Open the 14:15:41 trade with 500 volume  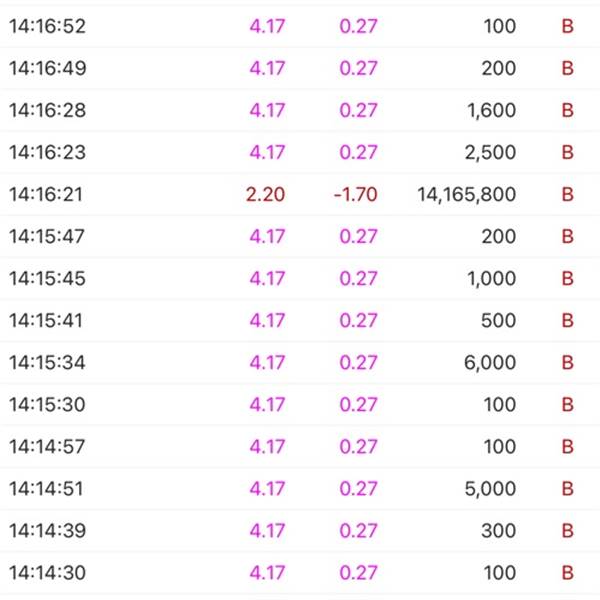(x=300, y=320)
